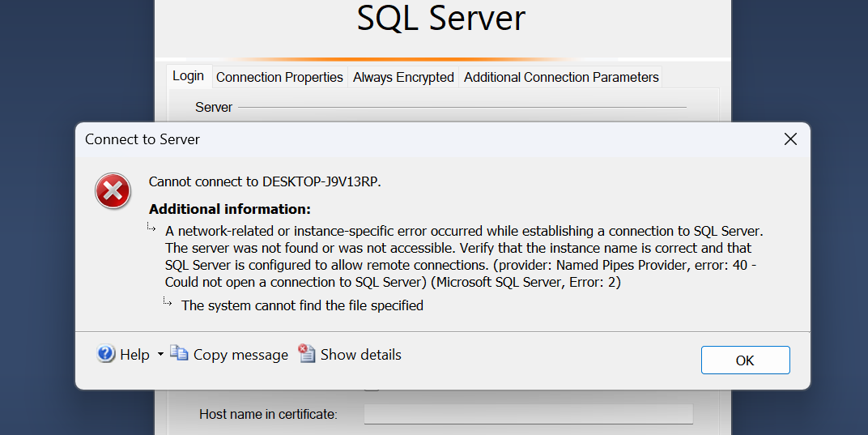Click OK to dismiss the error dialog
The width and height of the screenshot is (868, 435).
coord(745,360)
